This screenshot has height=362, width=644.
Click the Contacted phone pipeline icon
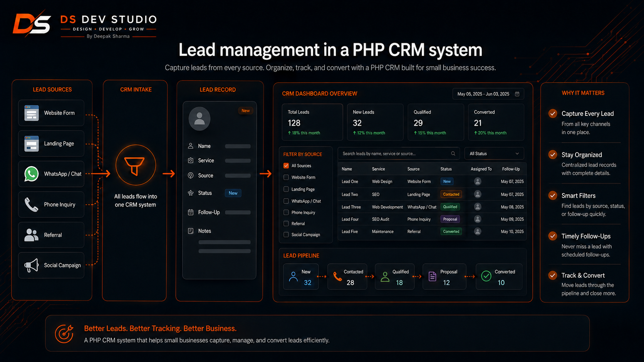pos(337,276)
